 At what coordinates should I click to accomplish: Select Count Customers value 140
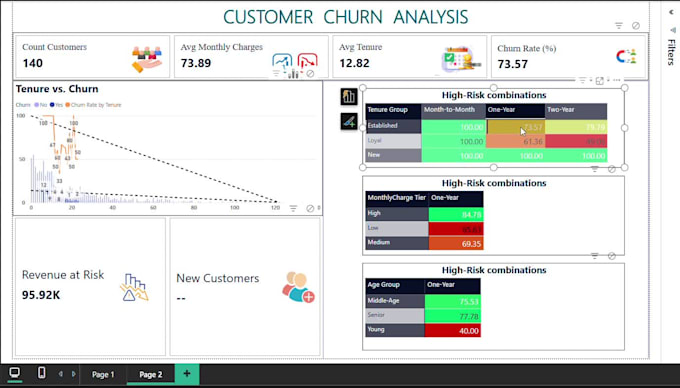click(x=33, y=63)
